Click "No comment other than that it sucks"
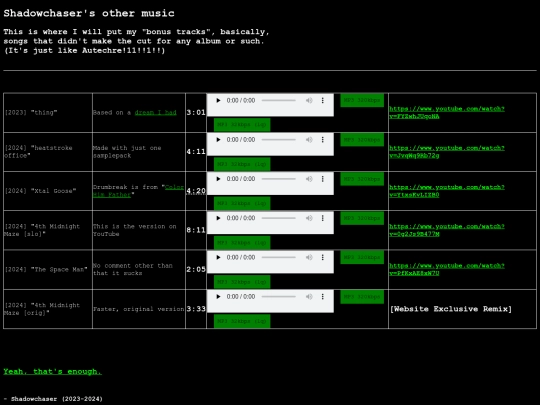Screen dimensions: 540x405 click(x=133, y=270)
